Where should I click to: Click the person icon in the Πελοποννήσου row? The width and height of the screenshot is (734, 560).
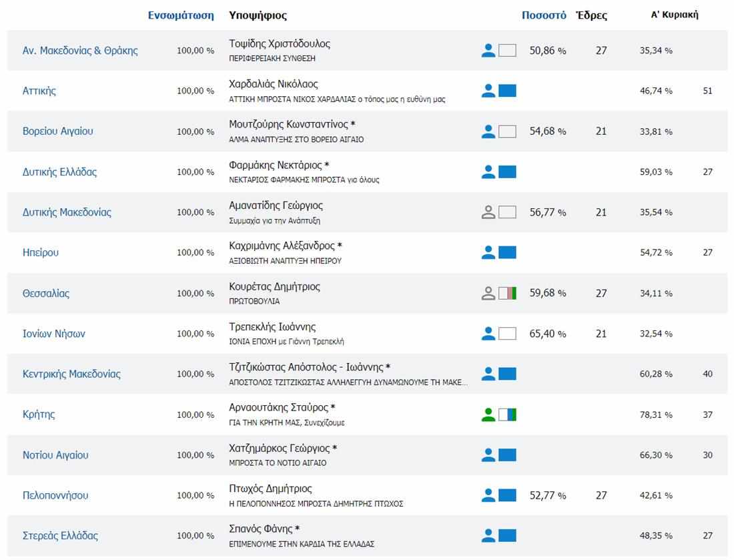coord(488,495)
